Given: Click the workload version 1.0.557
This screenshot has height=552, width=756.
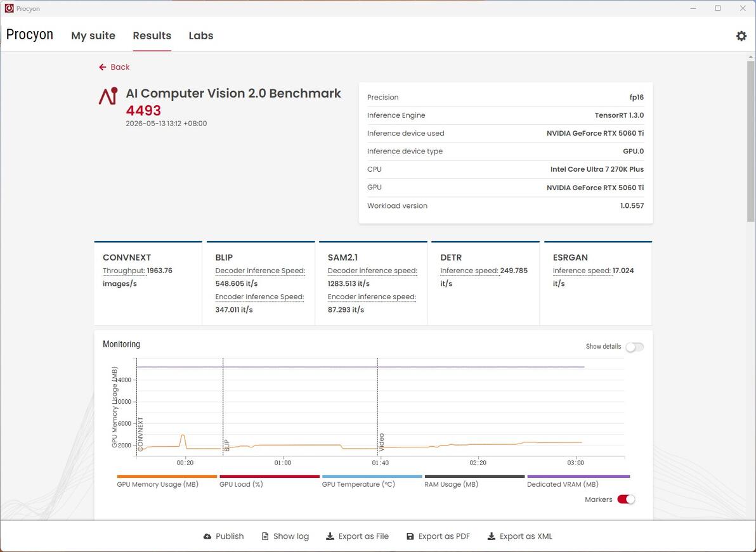Looking at the screenshot, I should pos(632,206).
